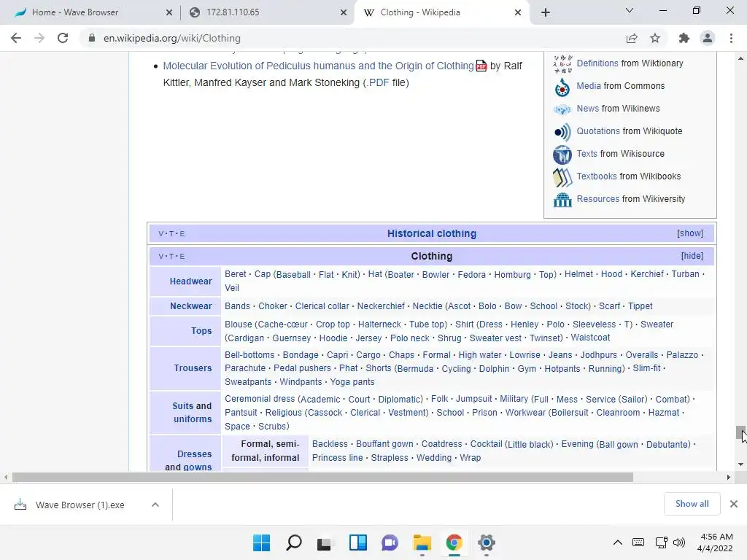Open Quotations link from Wikiquote
Viewport: 747px width, 560px height.
pos(598,131)
